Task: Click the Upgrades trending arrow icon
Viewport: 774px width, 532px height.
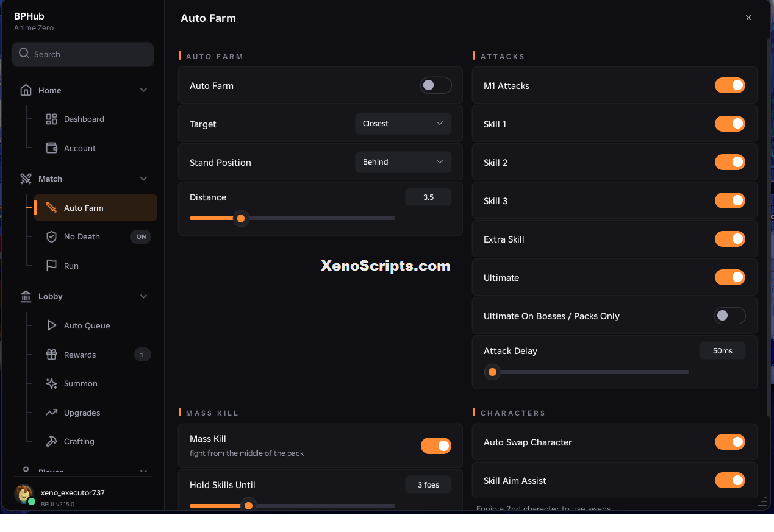Action: (51, 413)
